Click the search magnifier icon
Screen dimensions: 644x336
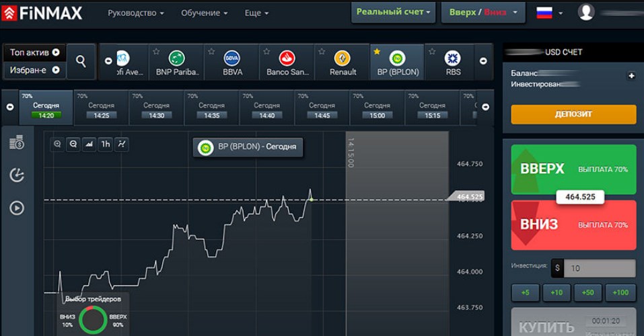click(81, 61)
